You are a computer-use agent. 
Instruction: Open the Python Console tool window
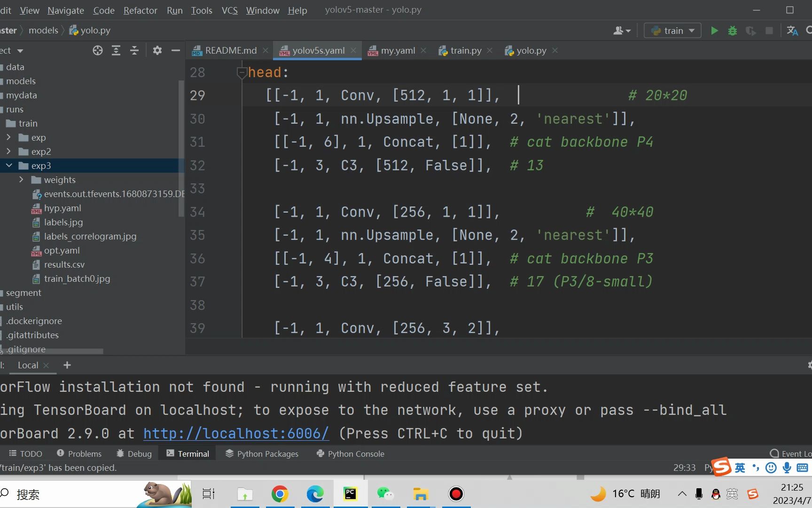pos(351,454)
